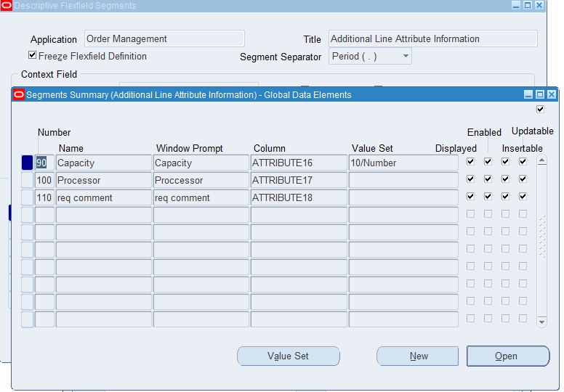Click the Oracle icon in Segments Summary title bar
The width and height of the screenshot is (564, 392).
pyautogui.click(x=19, y=94)
